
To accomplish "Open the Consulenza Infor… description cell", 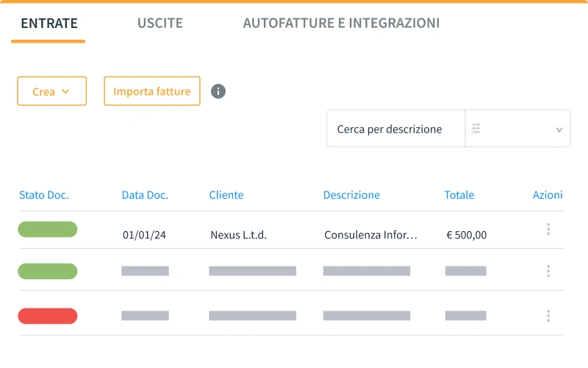I will (370, 236).
